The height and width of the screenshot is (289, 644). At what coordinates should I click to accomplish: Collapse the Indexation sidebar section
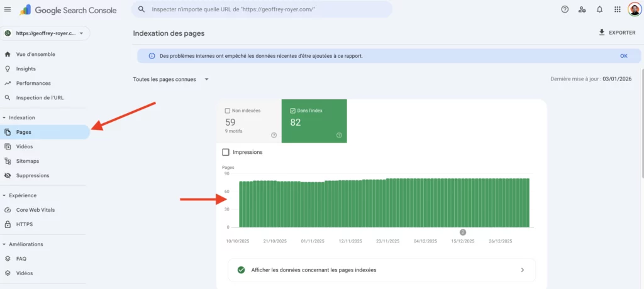coord(4,117)
